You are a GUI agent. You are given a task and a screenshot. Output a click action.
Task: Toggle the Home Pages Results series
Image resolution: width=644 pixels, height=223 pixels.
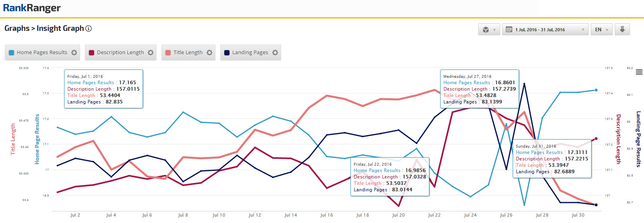click(42, 53)
